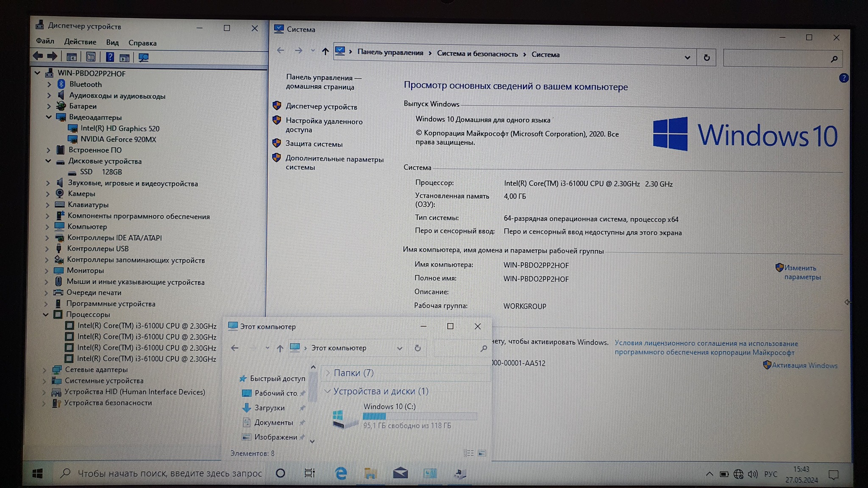Click the Task View icon on taskbar
The width and height of the screenshot is (868, 488).
point(310,473)
